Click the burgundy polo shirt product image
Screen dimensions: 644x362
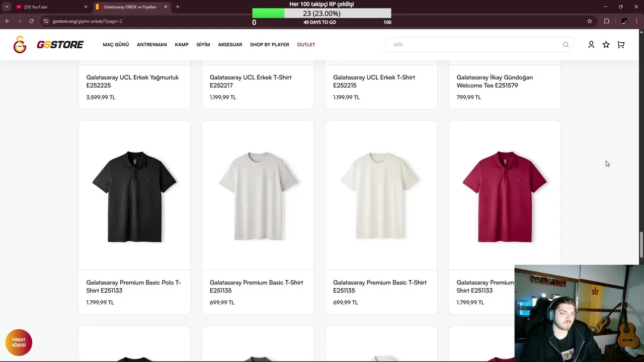[x=505, y=196]
